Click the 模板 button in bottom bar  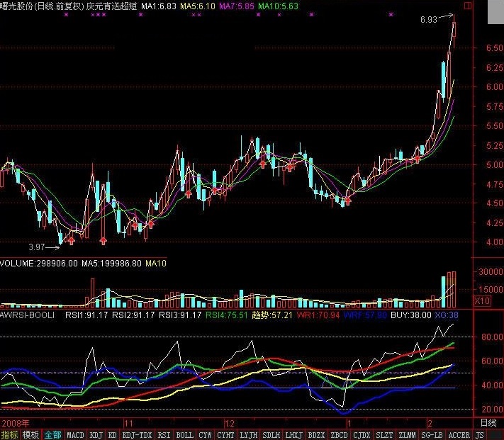[x=30, y=435]
